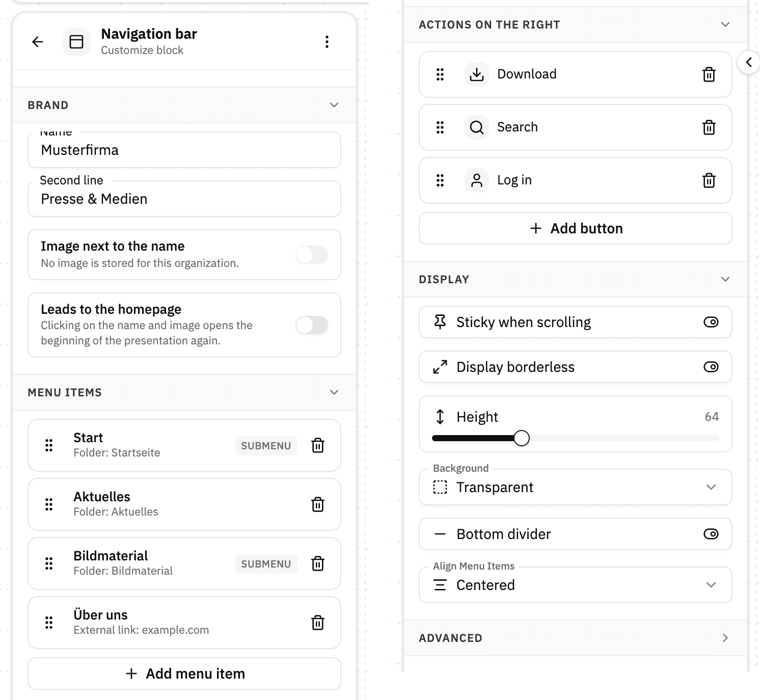Open the Align Menu Items dropdown
The image size is (760, 700).
click(x=576, y=585)
